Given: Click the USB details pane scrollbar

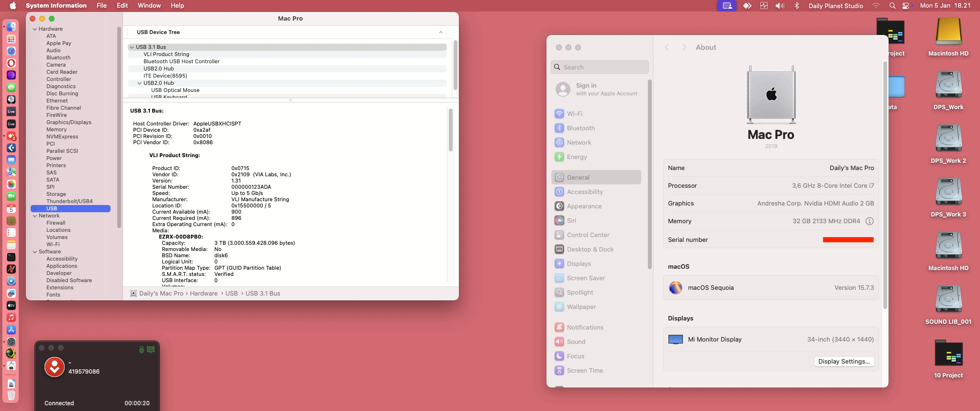Looking at the screenshot, I should pyautogui.click(x=450, y=130).
